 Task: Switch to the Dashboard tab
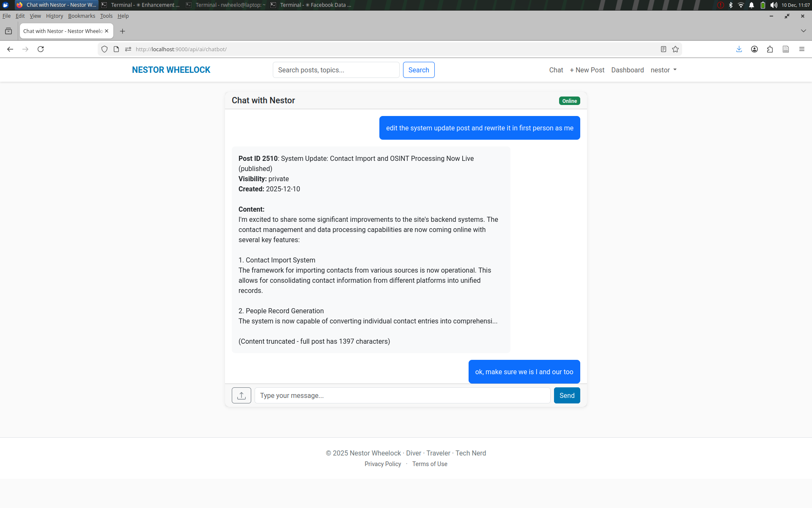coord(628,70)
